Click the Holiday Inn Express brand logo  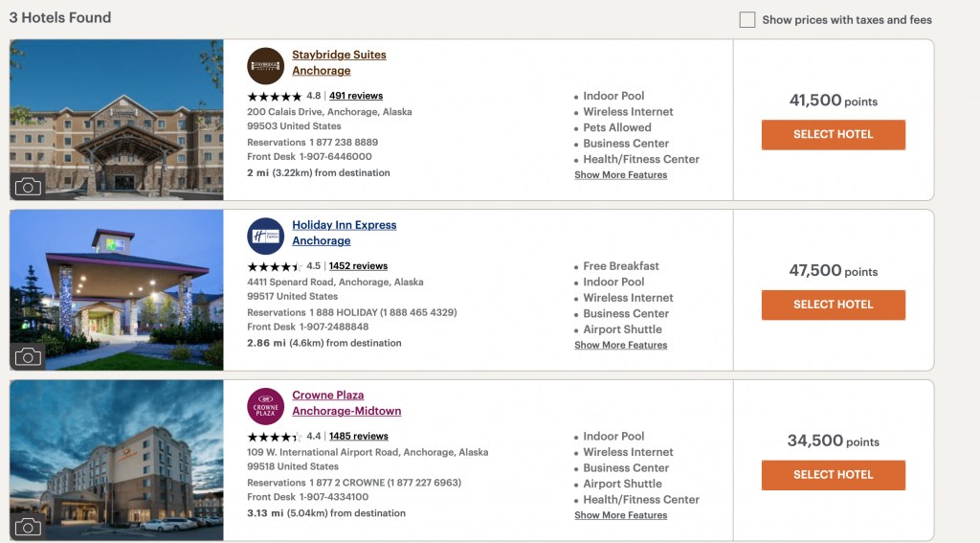point(266,236)
